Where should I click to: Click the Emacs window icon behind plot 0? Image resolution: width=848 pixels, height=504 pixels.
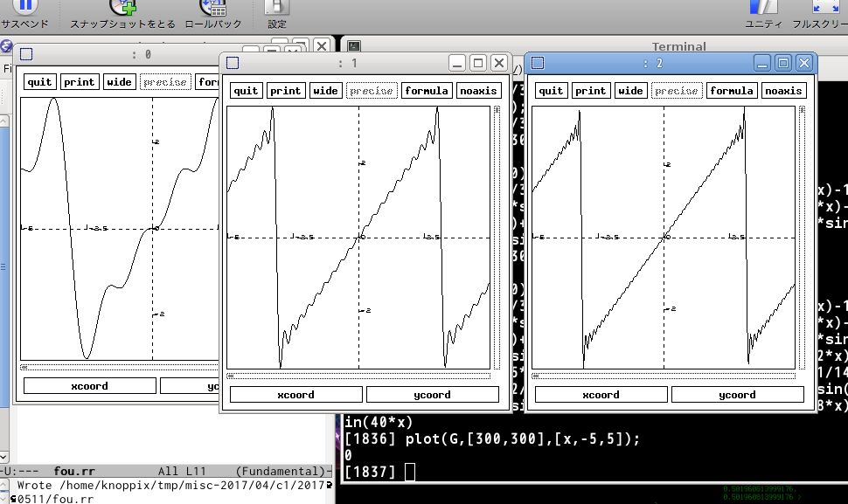6,46
